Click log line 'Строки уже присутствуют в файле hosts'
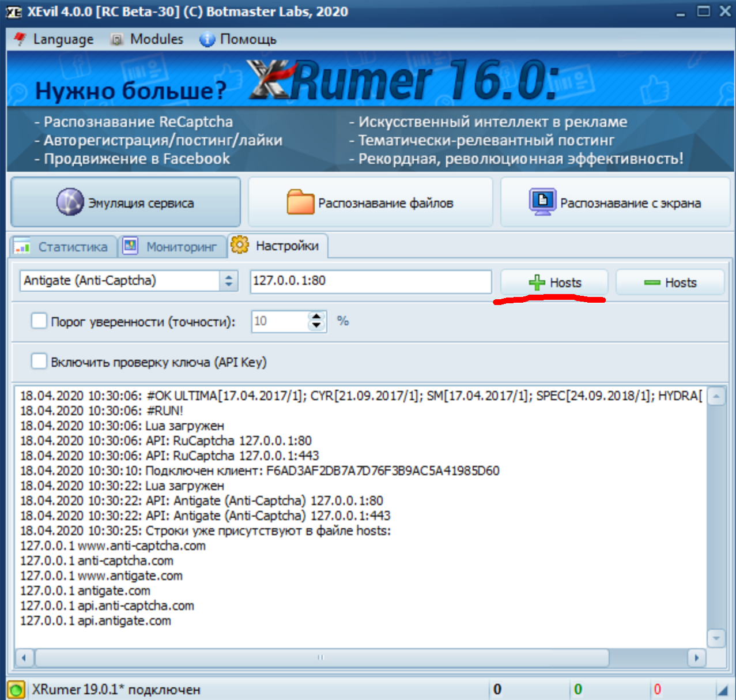The height and width of the screenshot is (700, 736). (x=205, y=530)
